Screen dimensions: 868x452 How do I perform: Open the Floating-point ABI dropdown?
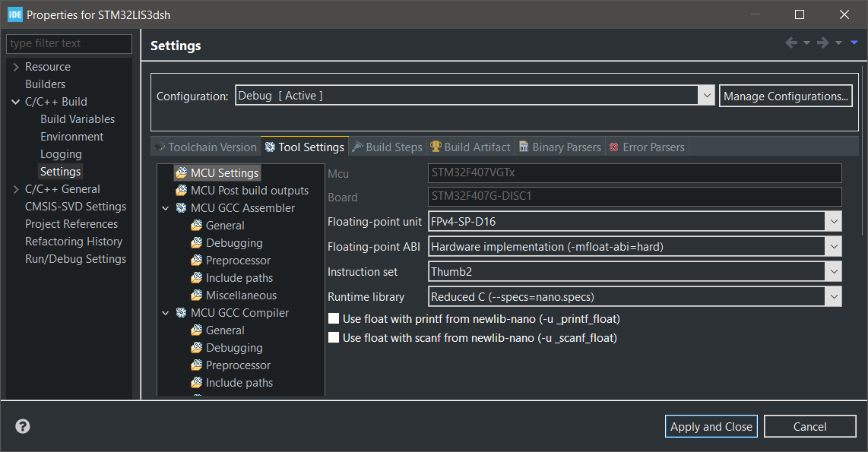click(x=834, y=247)
